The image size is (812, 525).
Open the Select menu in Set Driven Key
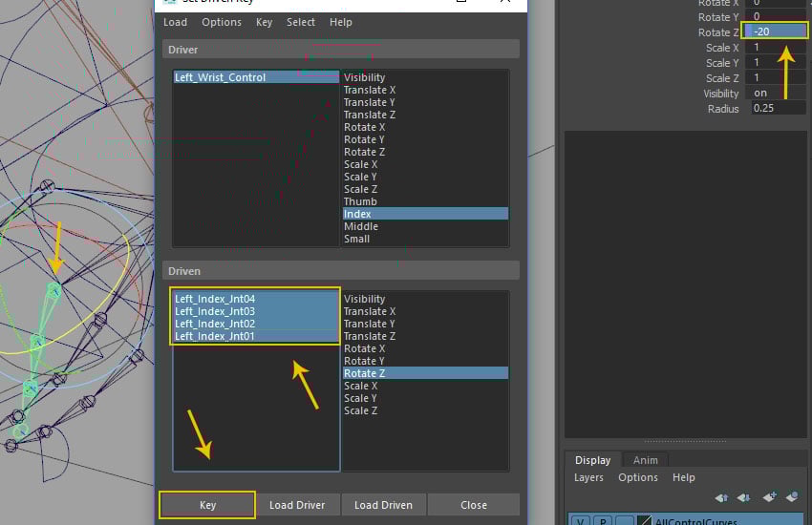(x=301, y=22)
